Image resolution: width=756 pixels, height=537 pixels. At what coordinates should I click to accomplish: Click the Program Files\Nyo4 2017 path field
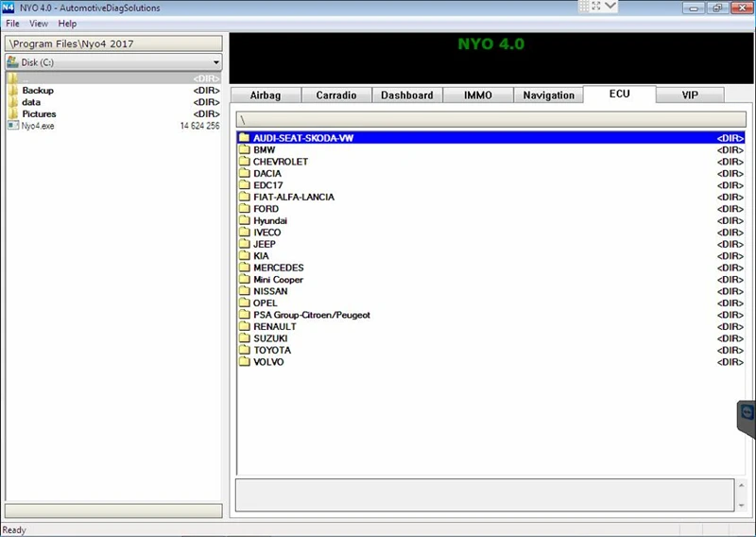113,43
